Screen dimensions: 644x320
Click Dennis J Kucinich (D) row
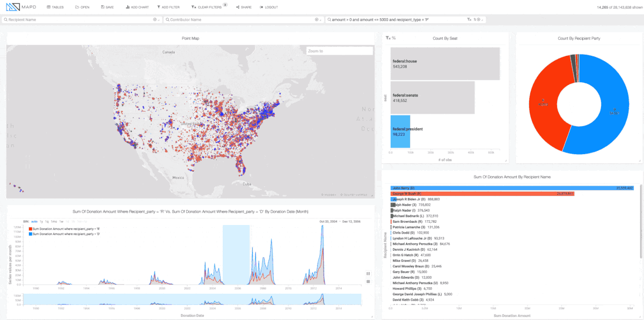click(415, 250)
